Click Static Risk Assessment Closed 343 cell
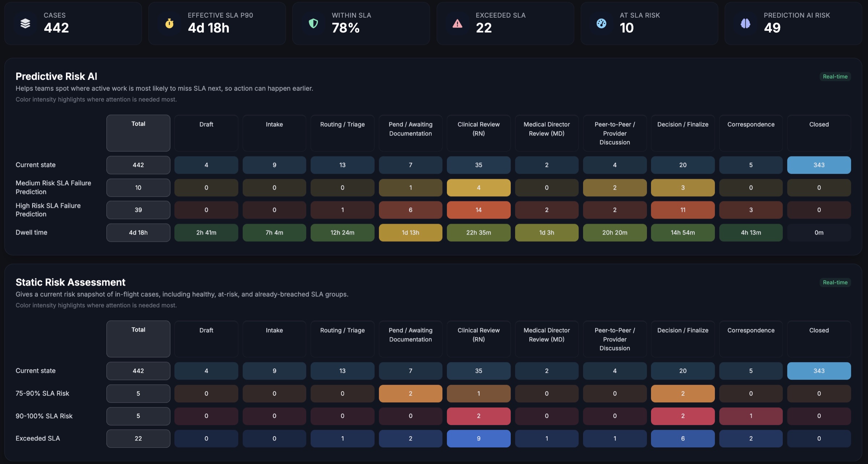The width and height of the screenshot is (868, 464). tap(819, 371)
